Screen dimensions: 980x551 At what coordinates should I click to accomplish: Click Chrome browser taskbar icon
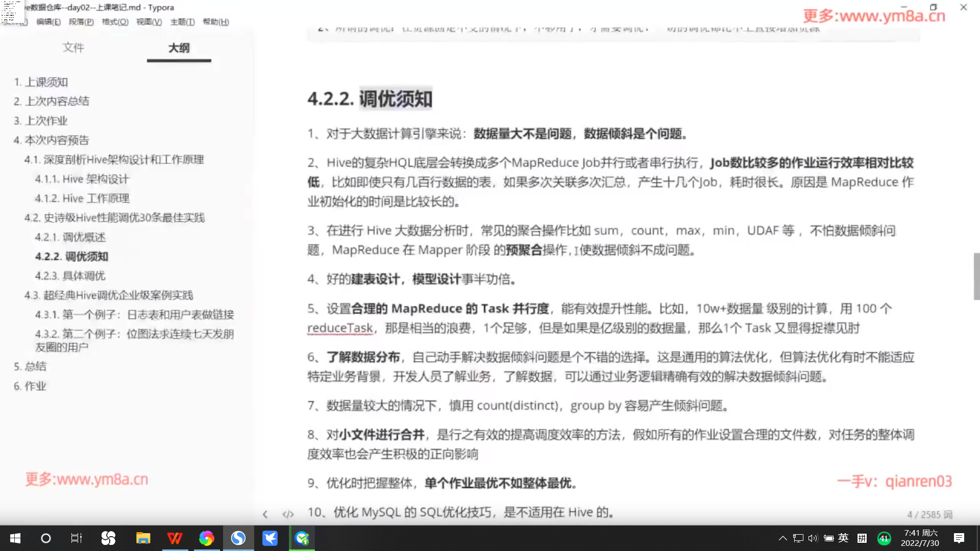(206, 538)
